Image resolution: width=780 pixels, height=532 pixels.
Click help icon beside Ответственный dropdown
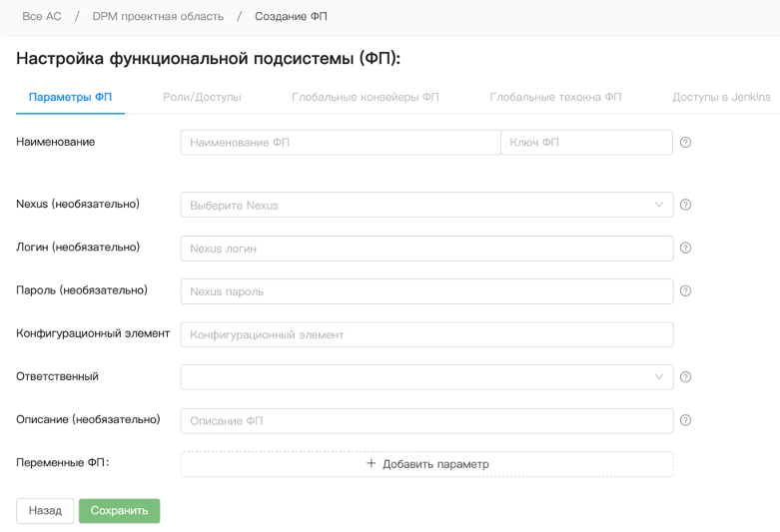tap(685, 377)
